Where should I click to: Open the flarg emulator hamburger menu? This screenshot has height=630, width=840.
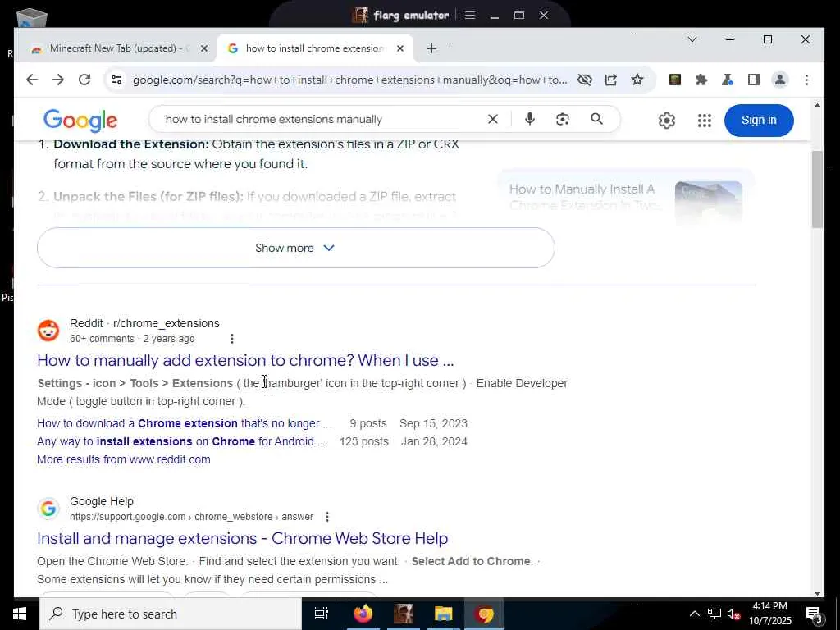point(470,15)
